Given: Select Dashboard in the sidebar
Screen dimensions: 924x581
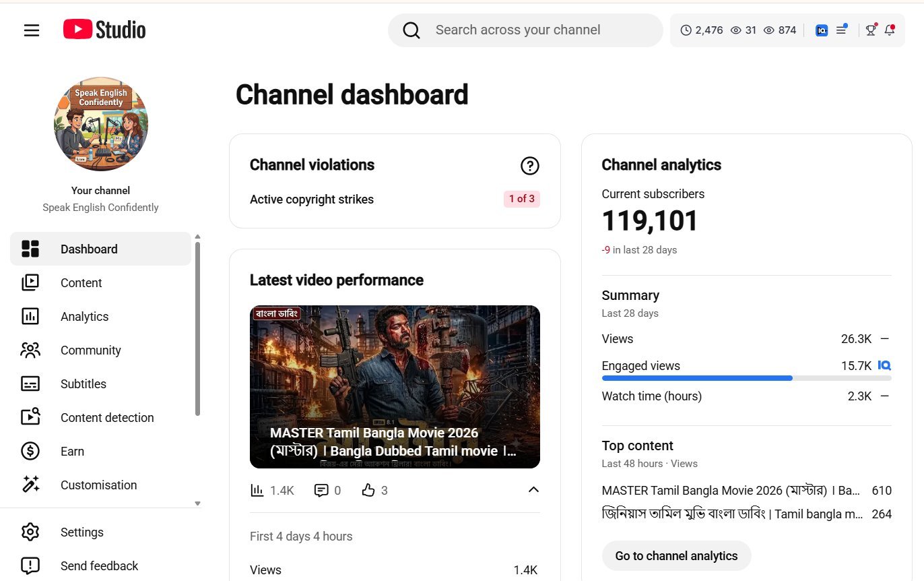Looking at the screenshot, I should [x=101, y=249].
